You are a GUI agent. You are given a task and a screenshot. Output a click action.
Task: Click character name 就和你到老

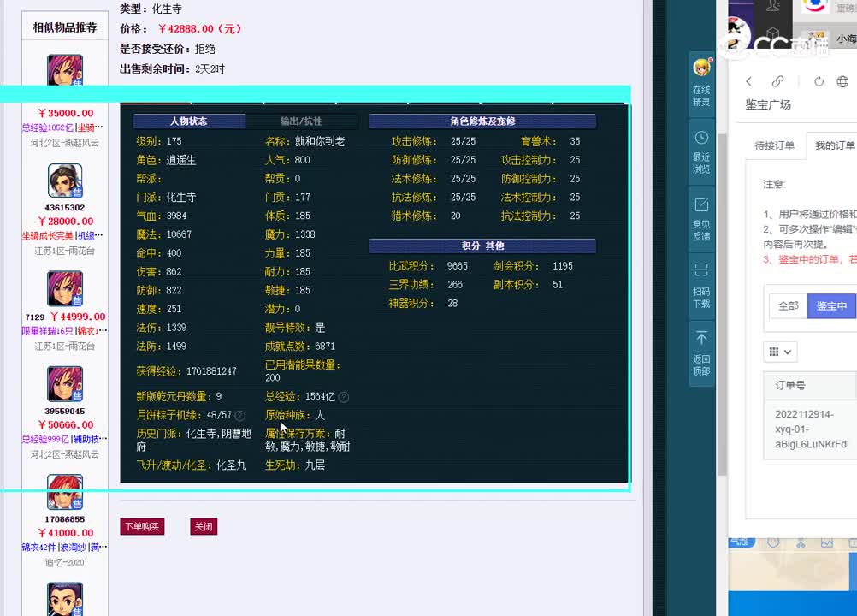[x=320, y=141]
